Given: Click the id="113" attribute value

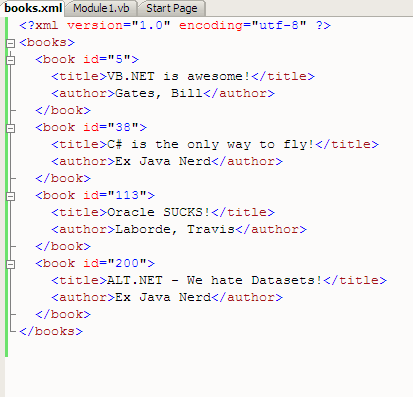Looking at the screenshot, I should pos(127,195).
